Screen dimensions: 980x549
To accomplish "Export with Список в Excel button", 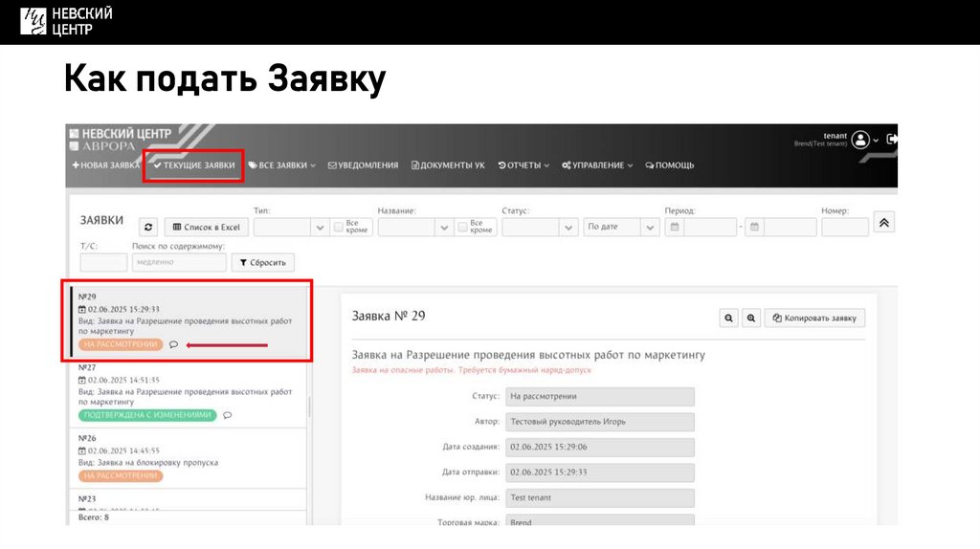I will pyautogui.click(x=207, y=228).
